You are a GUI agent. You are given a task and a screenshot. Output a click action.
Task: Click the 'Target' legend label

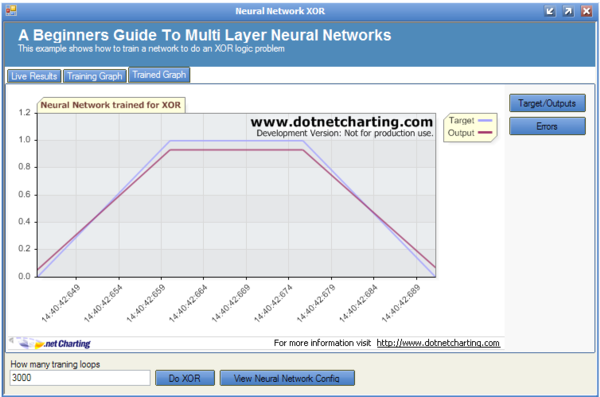(461, 121)
